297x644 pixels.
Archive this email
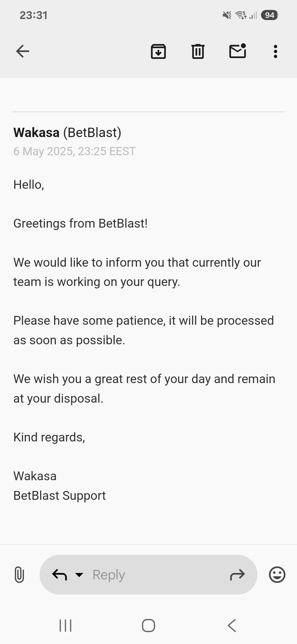[158, 51]
